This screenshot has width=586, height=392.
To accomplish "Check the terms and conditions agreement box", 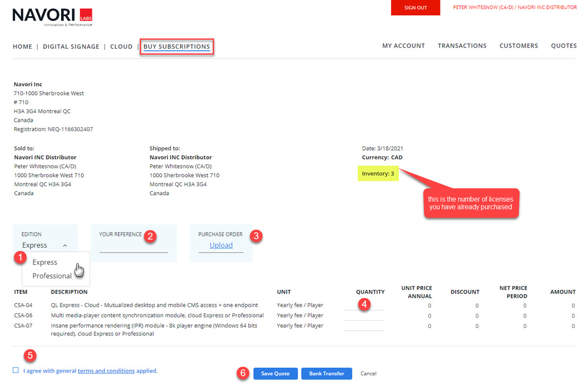I will click(16, 371).
